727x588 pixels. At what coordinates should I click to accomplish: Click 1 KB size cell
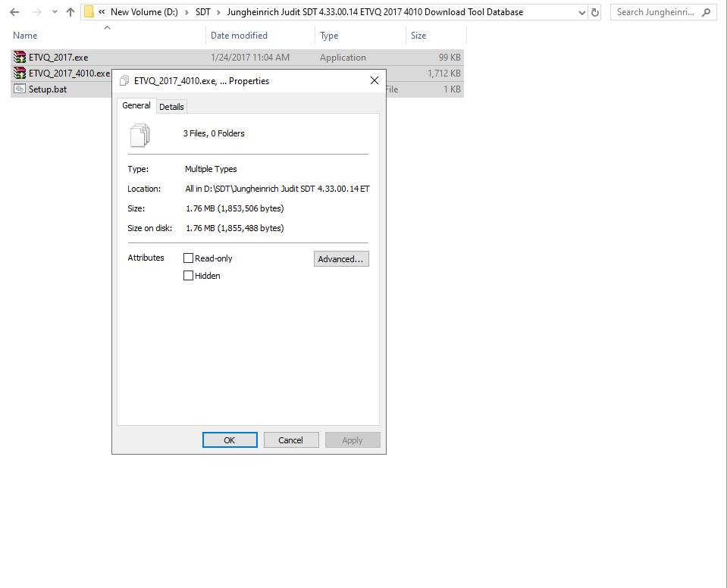[x=452, y=89]
